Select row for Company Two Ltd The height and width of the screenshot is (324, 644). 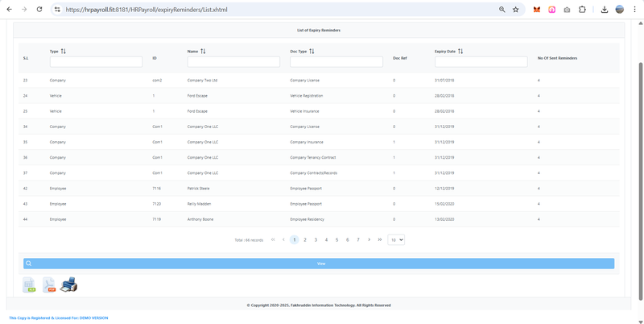pyautogui.click(x=319, y=80)
